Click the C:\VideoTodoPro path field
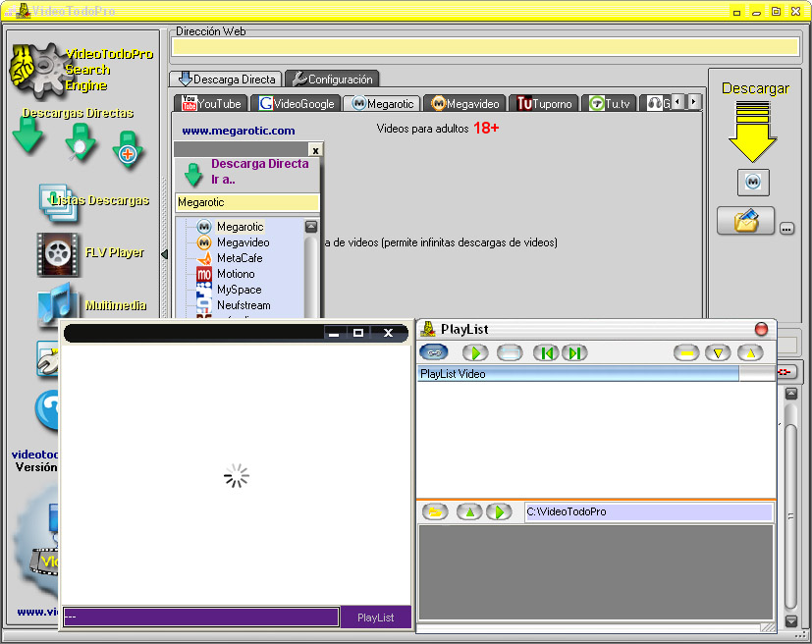Image resolution: width=812 pixels, height=644 pixels. (648, 512)
